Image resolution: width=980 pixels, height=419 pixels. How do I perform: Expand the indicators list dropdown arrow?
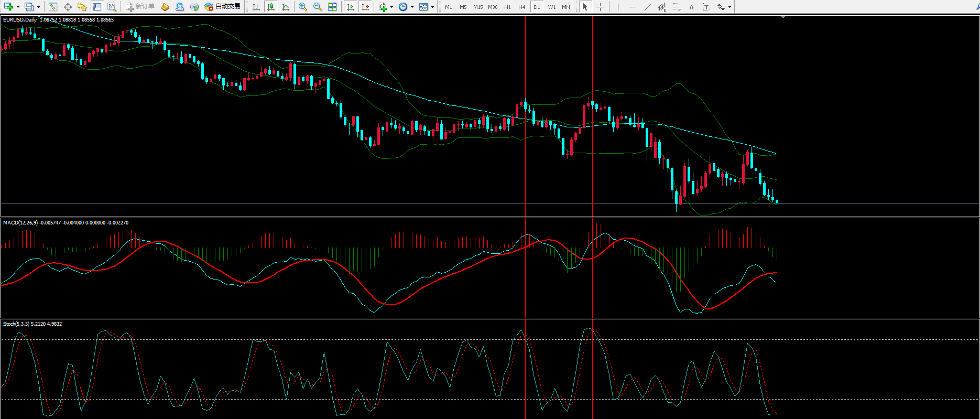tap(391, 7)
